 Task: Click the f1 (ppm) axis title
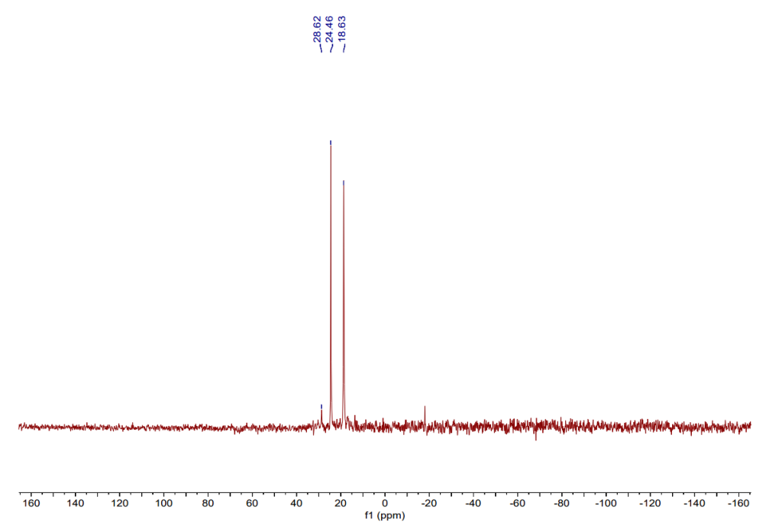point(385,515)
